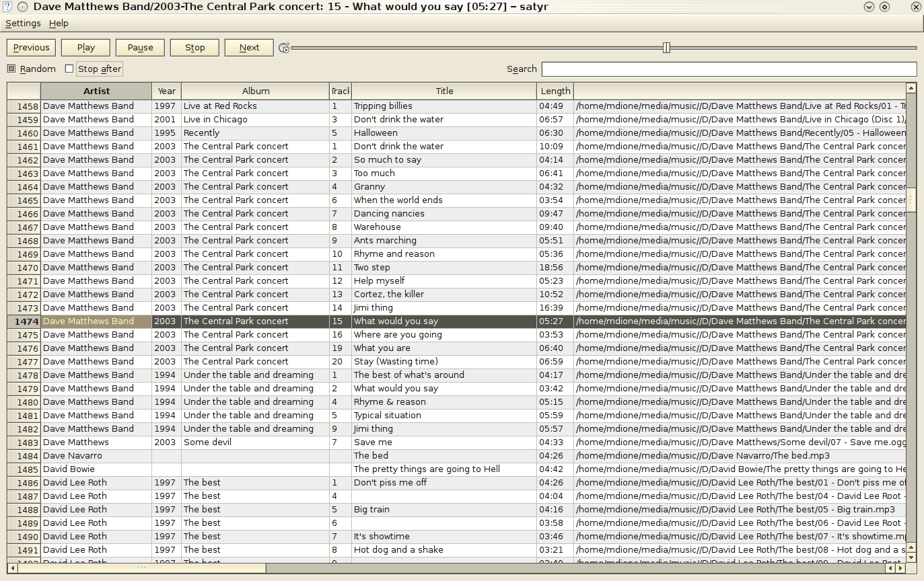This screenshot has width=924, height=581.
Task: Sort by the Year column header
Action: 167,91
